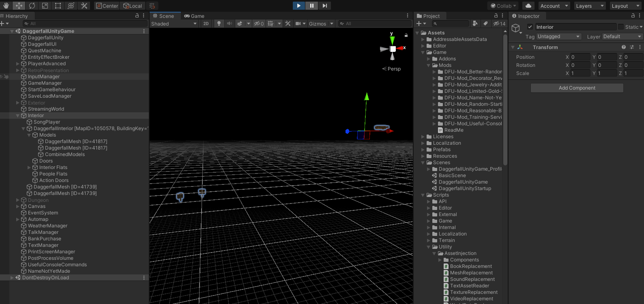The width and height of the screenshot is (644, 304).
Task: Lock the Hierarchy panel
Action: coord(137,15)
